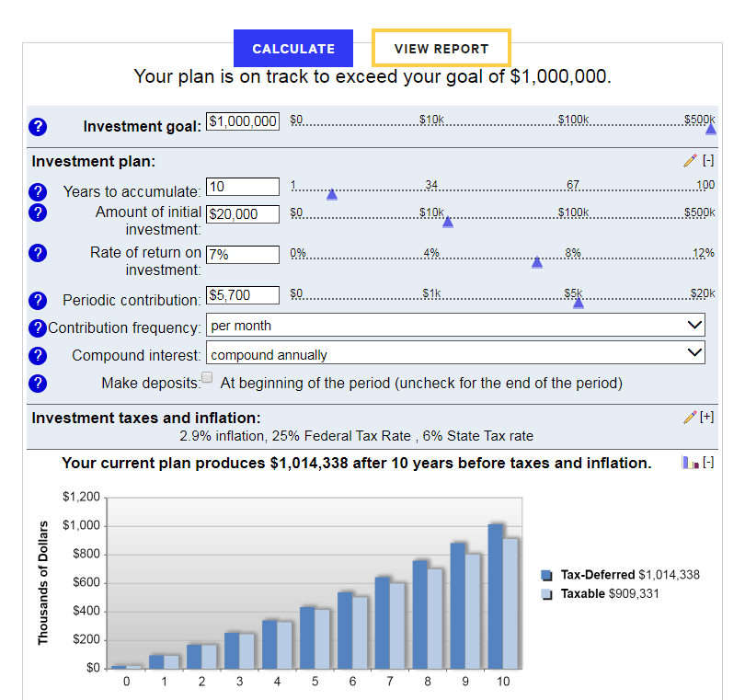745x700 pixels.
Task: Show help for Periodic contribution
Action: pyautogui.click(x=38, y=301)
